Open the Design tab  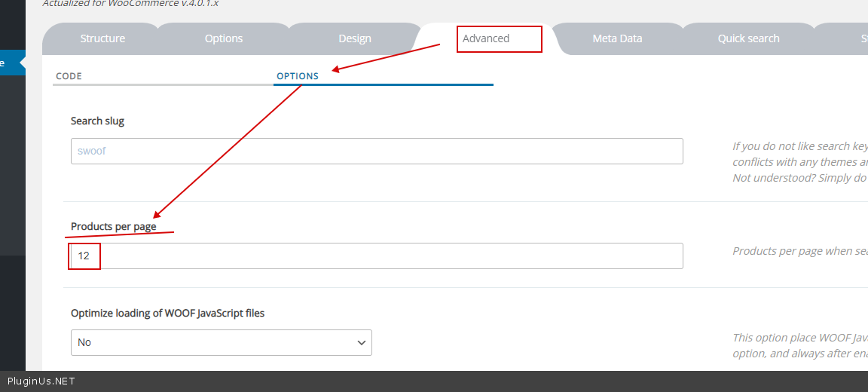pos(354,38)
